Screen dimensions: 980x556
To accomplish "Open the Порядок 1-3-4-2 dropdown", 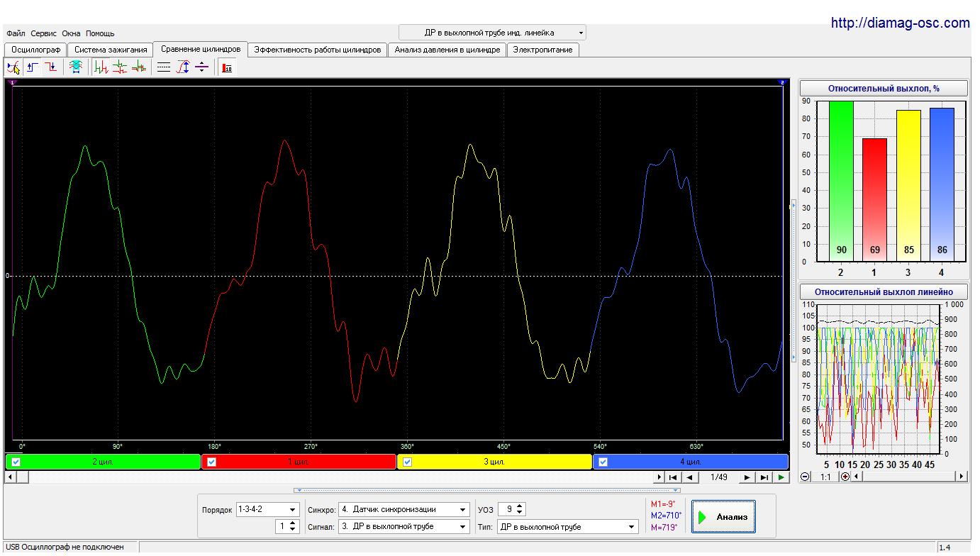I will point(267,509).
